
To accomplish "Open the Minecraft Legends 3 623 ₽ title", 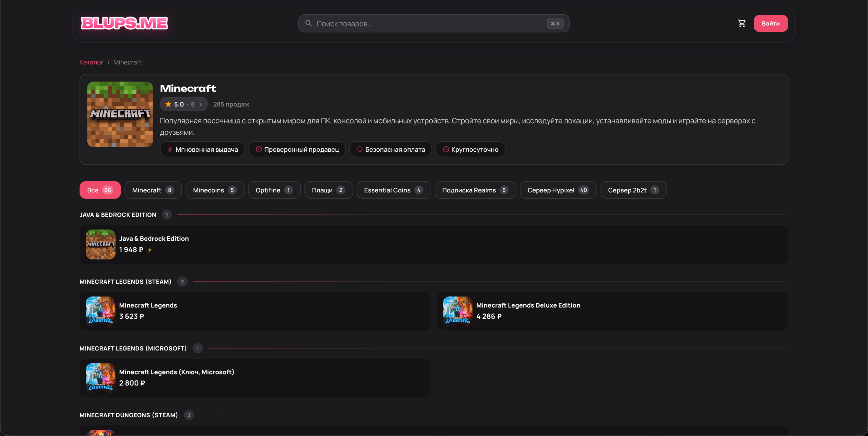I will pos(148,305).
